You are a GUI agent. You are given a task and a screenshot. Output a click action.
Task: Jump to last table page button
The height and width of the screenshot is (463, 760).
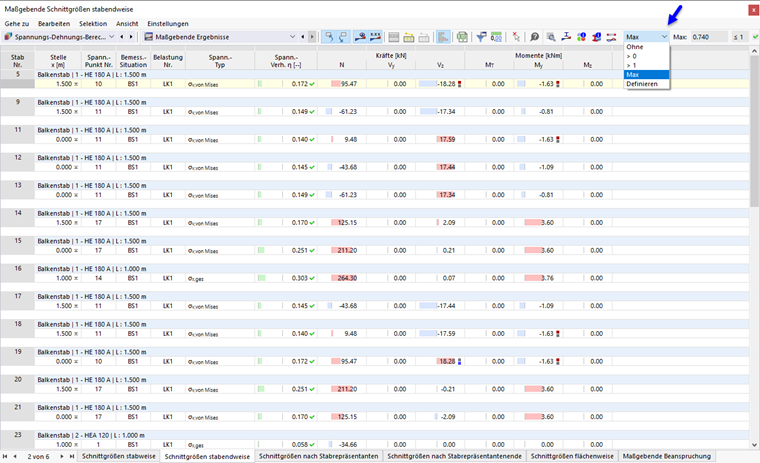[x=72, y=456]
